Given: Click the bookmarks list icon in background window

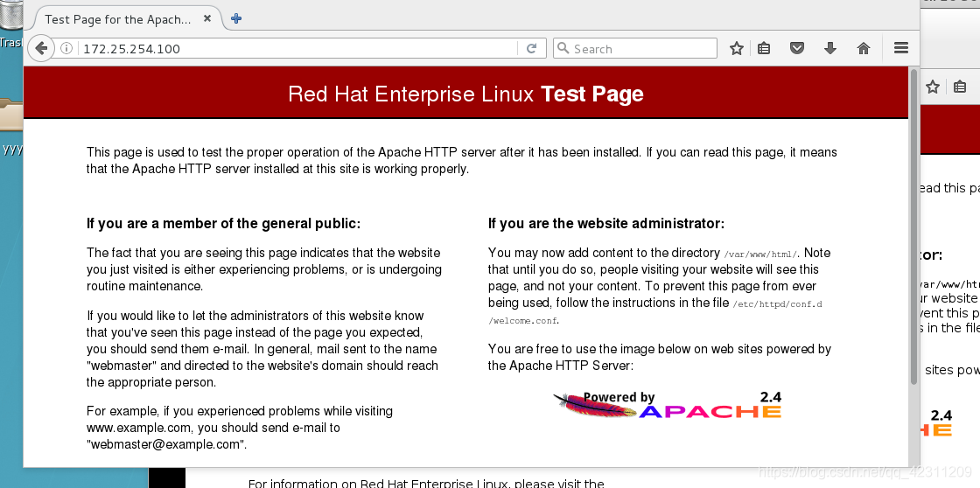Looking at the screenshot, I should tap(960, 87).
